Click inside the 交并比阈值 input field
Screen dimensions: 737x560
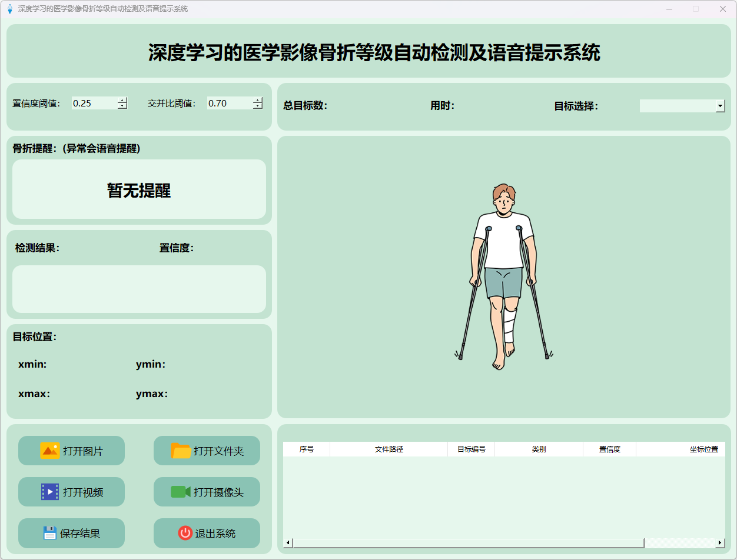(230, 103)
